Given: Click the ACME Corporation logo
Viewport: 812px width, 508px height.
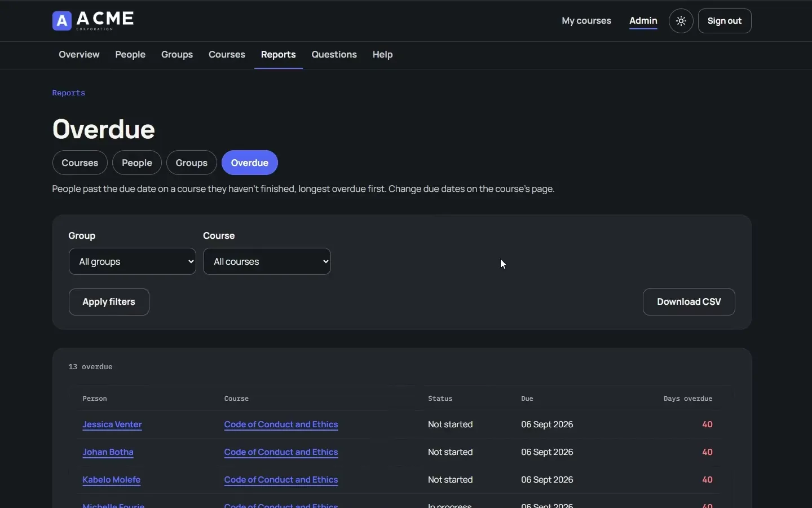Looking at the screenshot, I should tap(94, 21).
